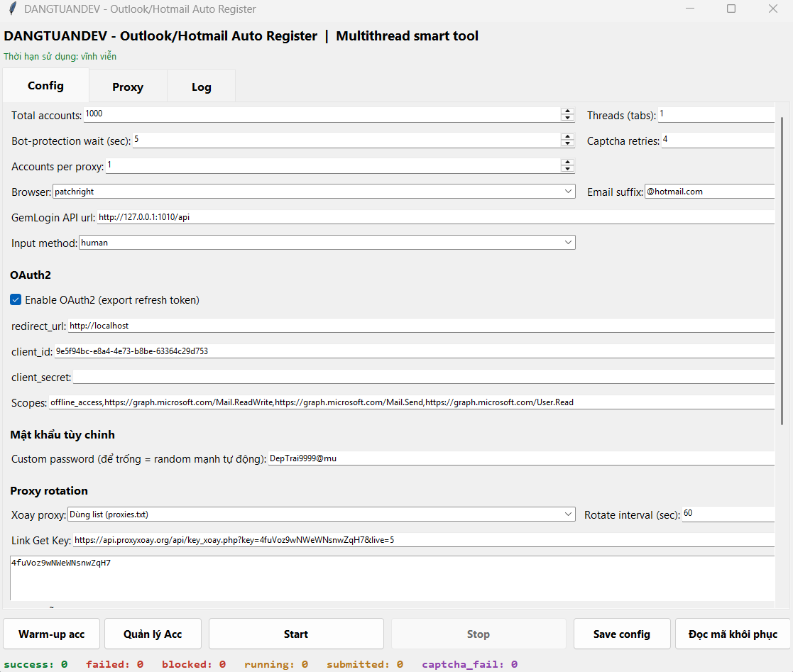Viewport: 793px width, 672px height.
Task: Switch to the Proxy tab
Action: [128, 87]
